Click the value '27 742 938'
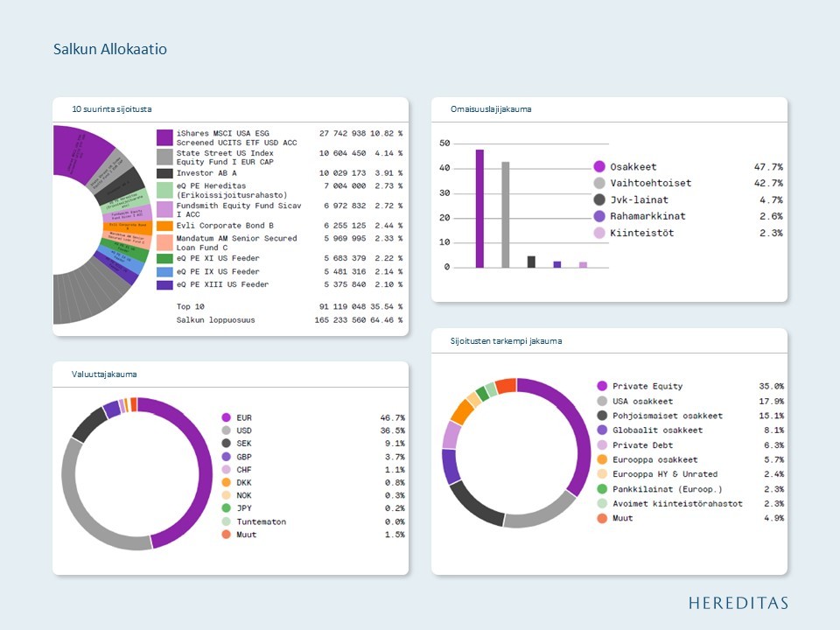Image resolution: width=840 pixels, height=630 pixels. 342,133
